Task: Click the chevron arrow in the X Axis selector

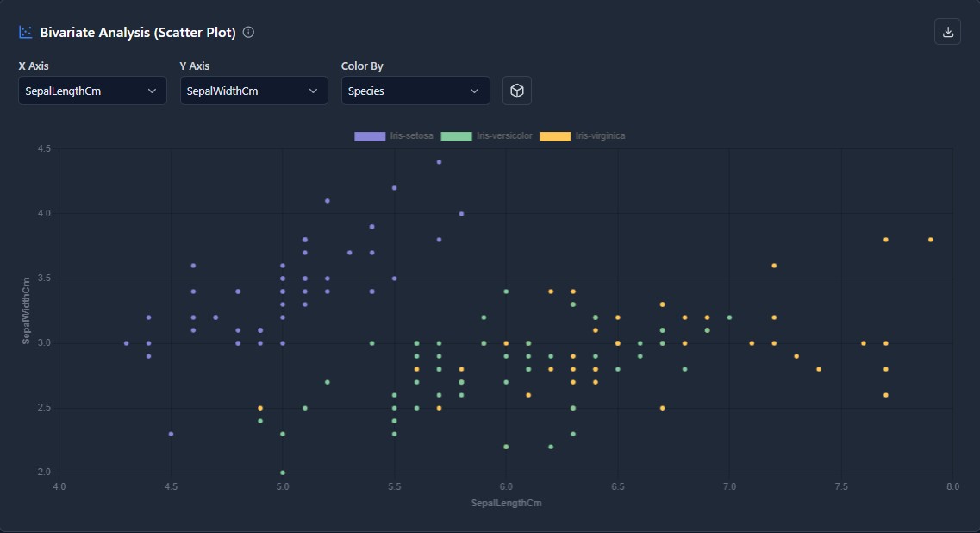Action: pos(152,91)
